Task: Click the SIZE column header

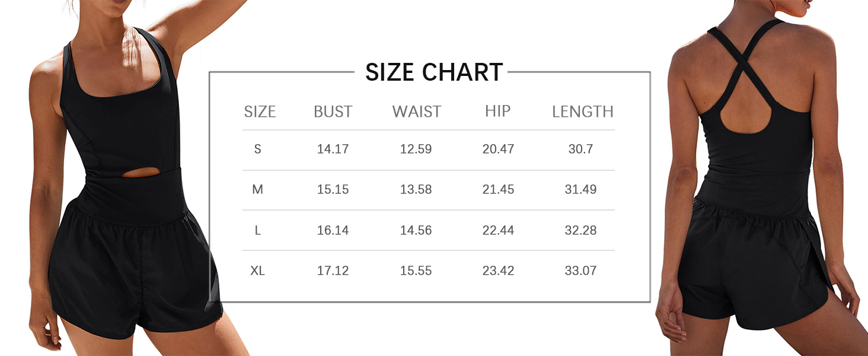Action: pos(260,112)
